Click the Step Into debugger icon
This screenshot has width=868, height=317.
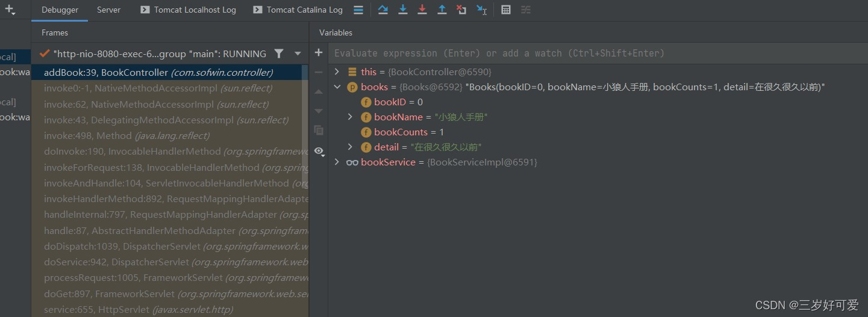403,10
